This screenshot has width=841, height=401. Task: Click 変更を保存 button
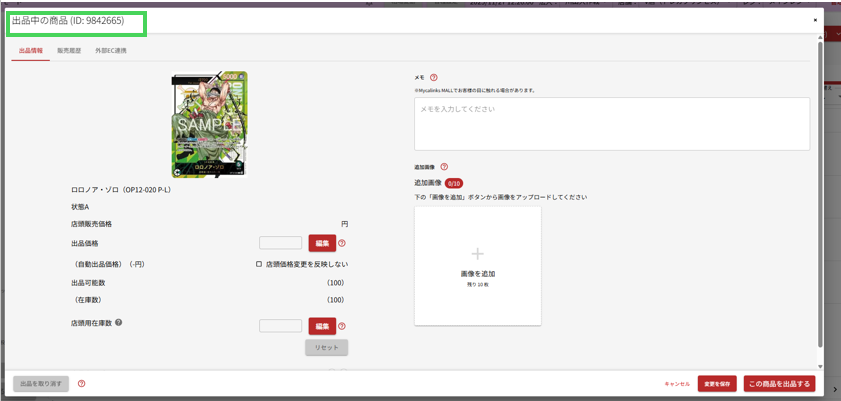click(x=717, y=384)
